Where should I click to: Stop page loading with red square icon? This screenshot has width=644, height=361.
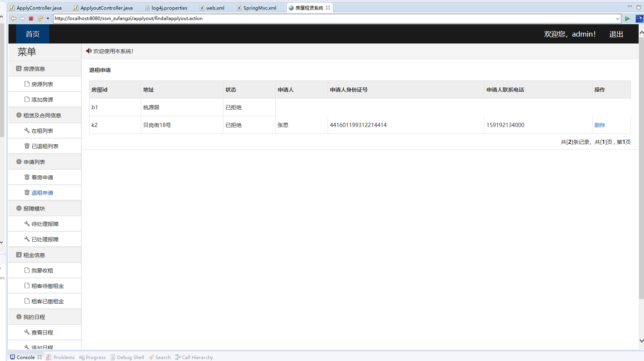pos(31,18)
